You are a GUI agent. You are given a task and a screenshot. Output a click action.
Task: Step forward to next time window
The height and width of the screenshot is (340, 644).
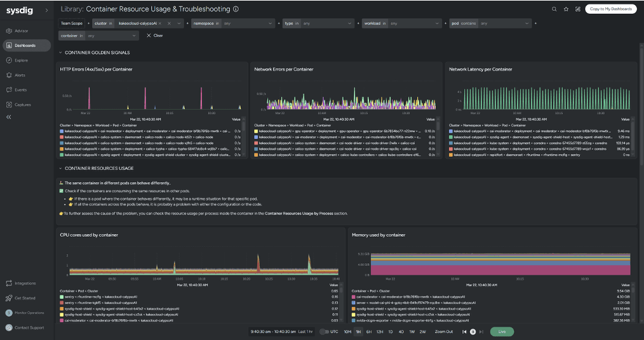click(x=481, y=332)
